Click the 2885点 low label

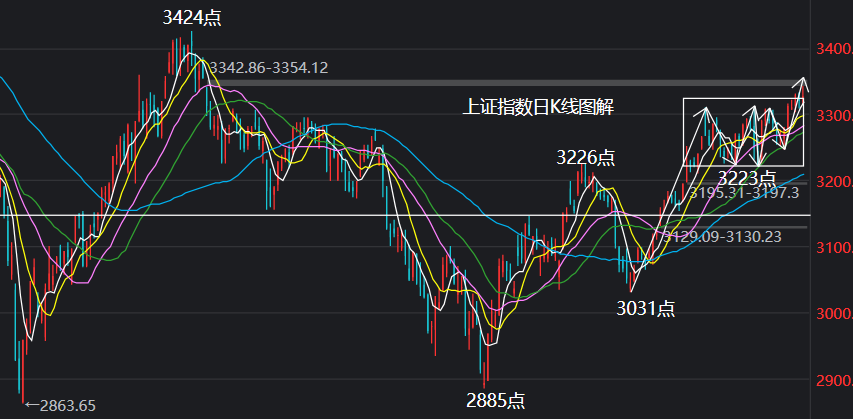click(496, 400)
